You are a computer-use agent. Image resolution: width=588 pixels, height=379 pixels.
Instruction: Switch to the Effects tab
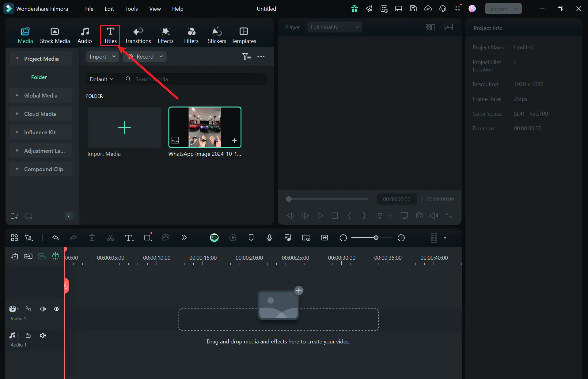click(x=165, y=36)
